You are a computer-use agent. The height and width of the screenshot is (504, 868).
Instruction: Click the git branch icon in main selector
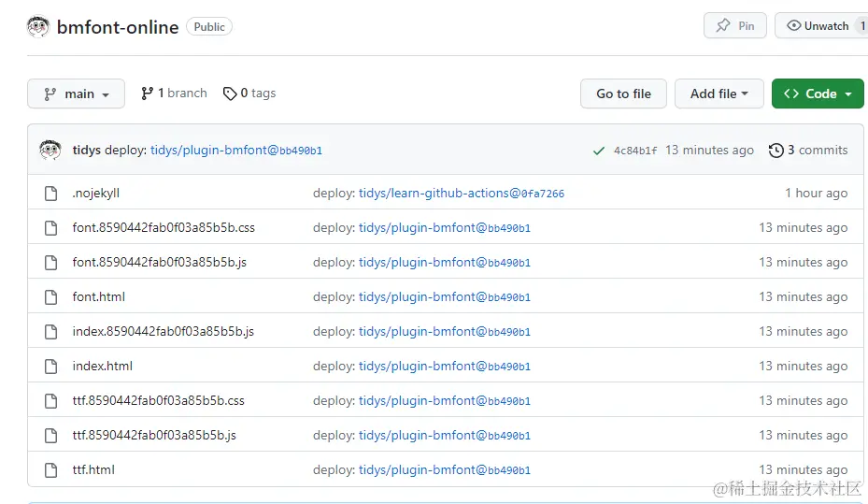(50, 94)
